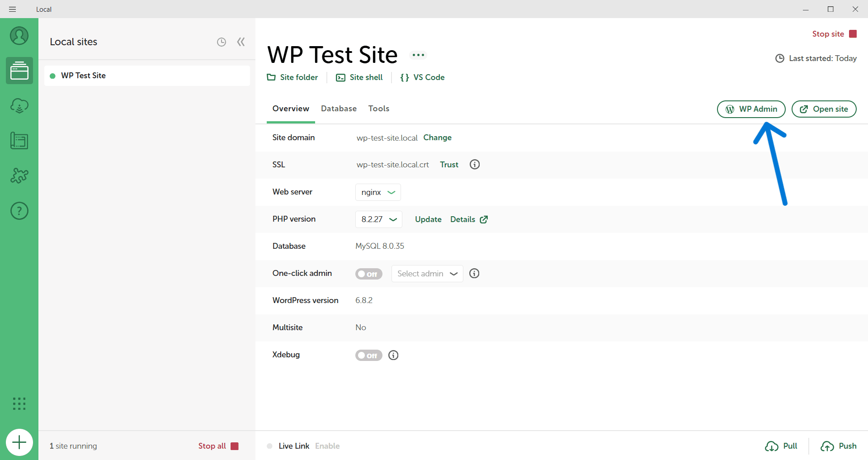Open the more apps grid icon
This screenshot has width=868, height=460.
pyautogui.click(x=19, y=403)
